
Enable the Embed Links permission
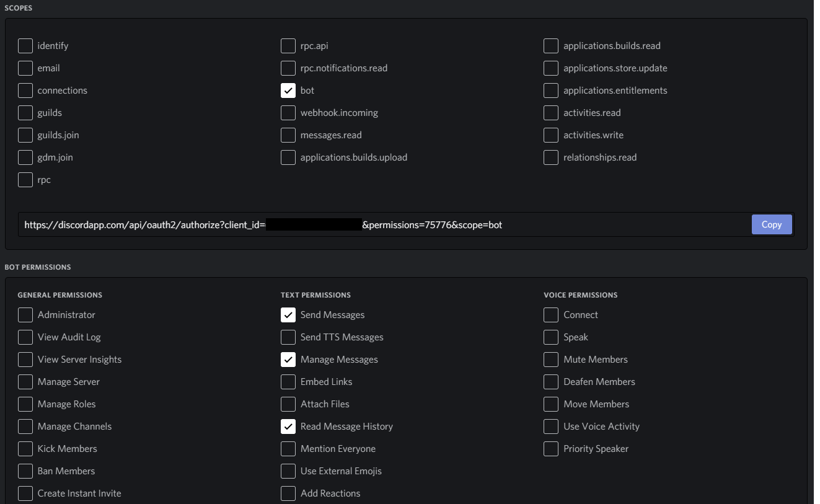pyautogui.click(x=288, y=381)
